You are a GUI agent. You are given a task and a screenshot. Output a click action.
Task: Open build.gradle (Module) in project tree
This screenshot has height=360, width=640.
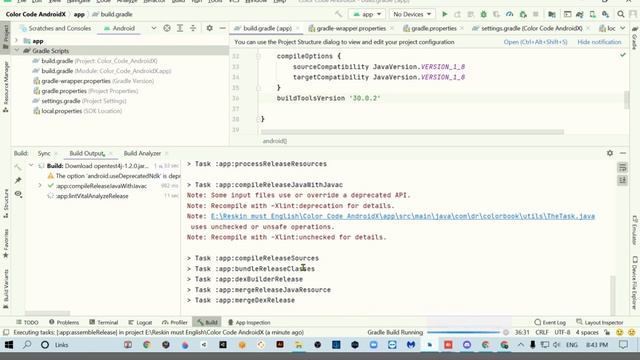pos(102,71)
